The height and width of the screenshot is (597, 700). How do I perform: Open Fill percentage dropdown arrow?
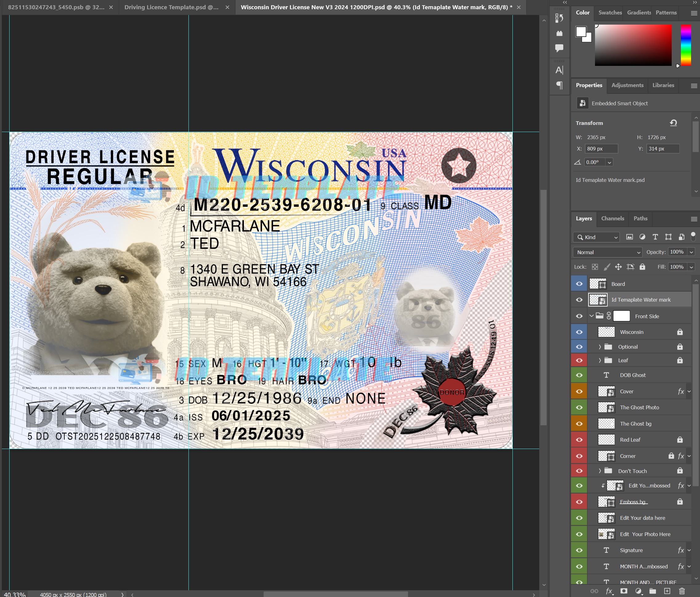(x=691, y=267)
